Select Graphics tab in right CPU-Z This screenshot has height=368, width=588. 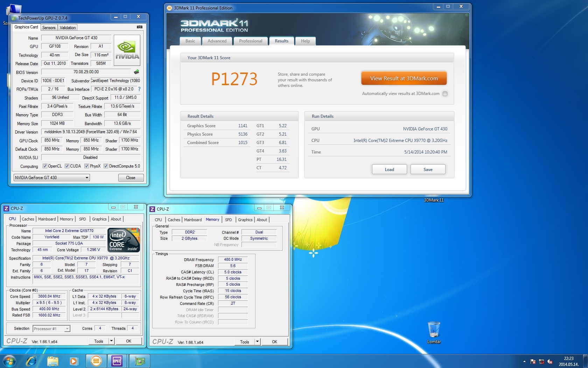(245, 220)
